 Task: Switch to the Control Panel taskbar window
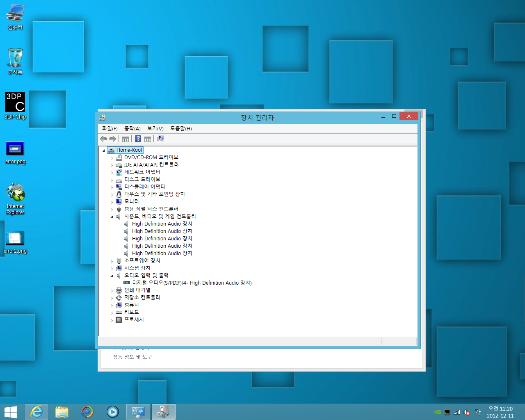[138, 412]
